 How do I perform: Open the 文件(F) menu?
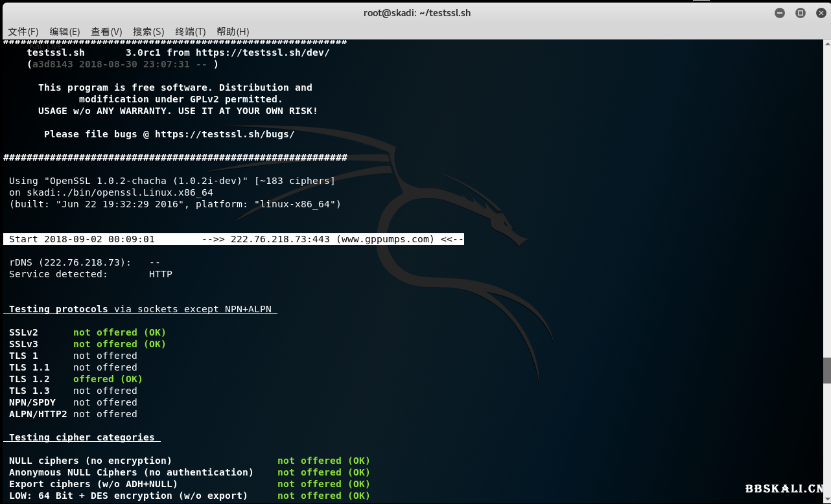coord(23,31)
